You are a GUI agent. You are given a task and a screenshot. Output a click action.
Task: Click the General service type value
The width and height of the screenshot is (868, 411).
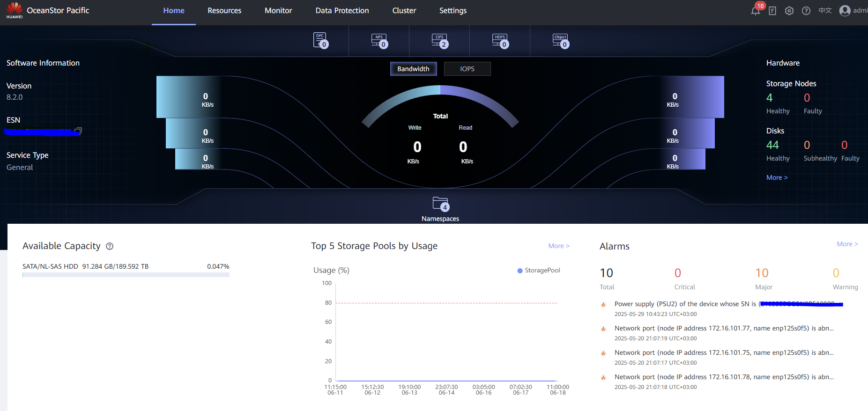point(20,167)
